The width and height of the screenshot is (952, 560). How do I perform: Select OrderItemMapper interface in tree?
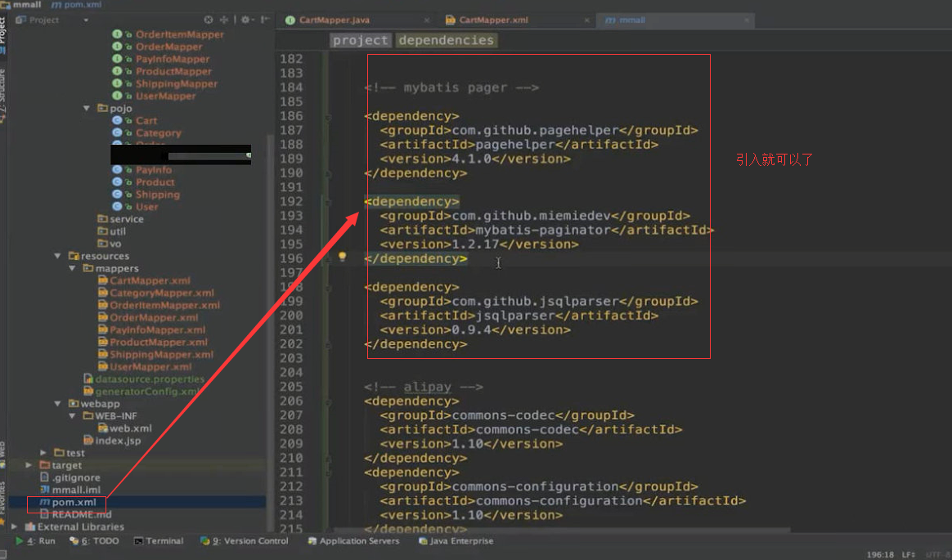[x=180, y=34]
